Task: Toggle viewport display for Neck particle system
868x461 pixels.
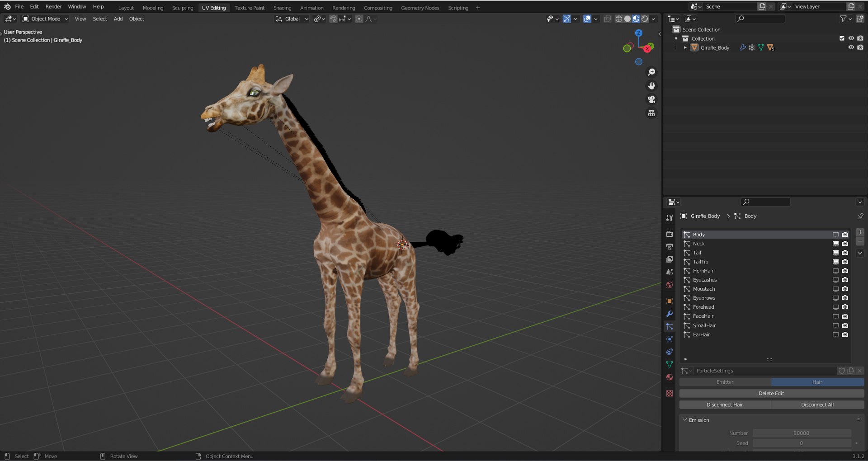Action: (835, 244)
